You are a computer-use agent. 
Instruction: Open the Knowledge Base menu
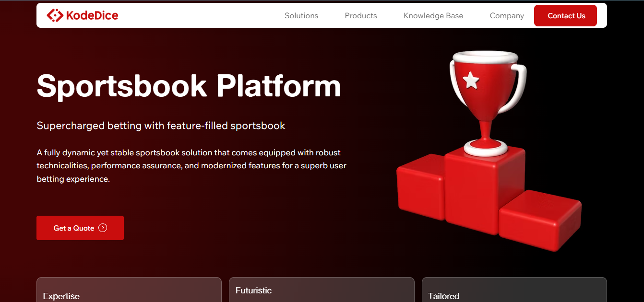433,16
